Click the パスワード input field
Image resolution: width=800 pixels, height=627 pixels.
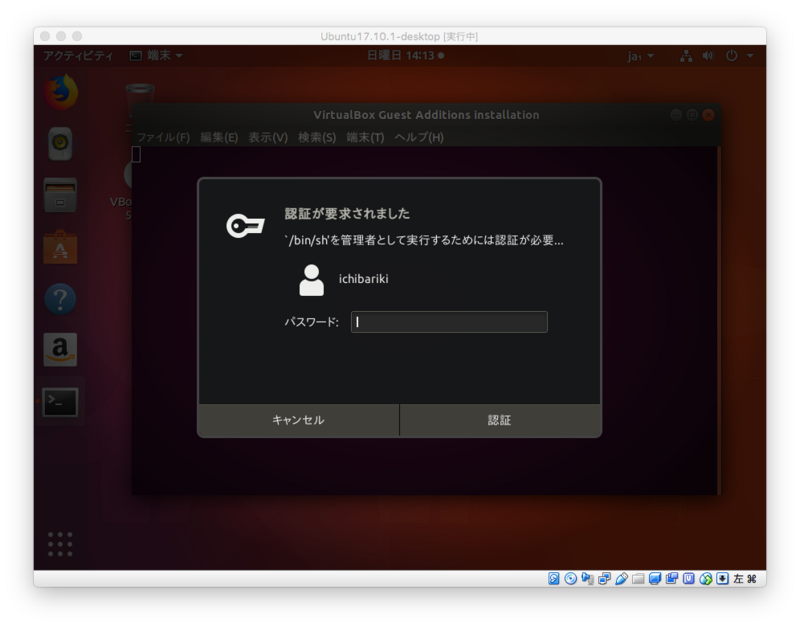pyautogui.click(x=449, y=322)
